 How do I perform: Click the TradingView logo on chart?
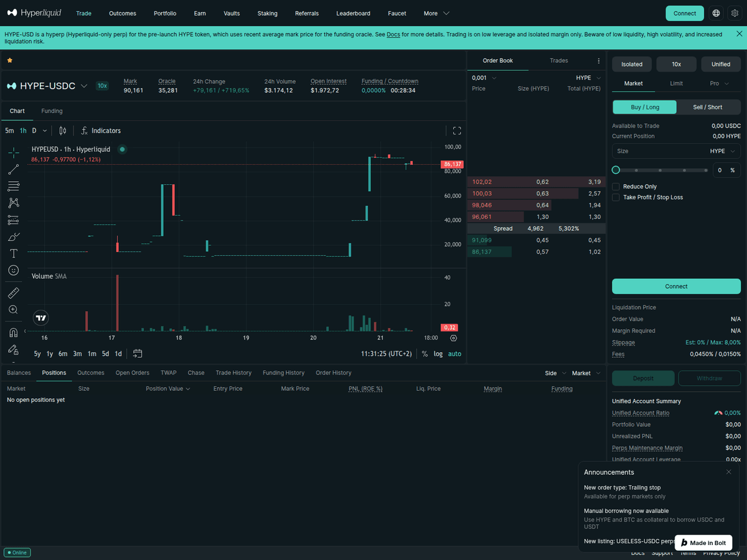[x=41, y=318]
